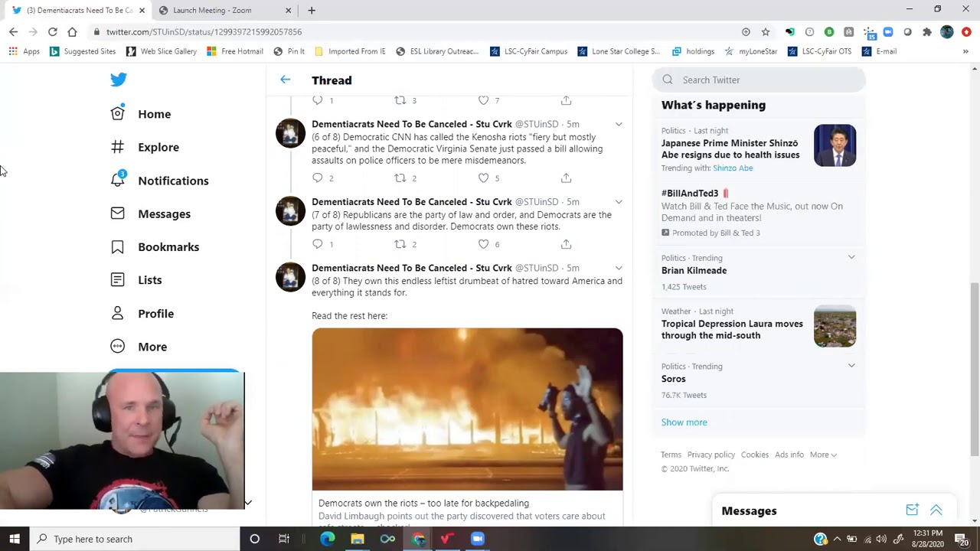Image resolution: width=980 pixels, height=551 pixels.
Task: Bookmark this page with the star
Action: click(x=765, y=31)
